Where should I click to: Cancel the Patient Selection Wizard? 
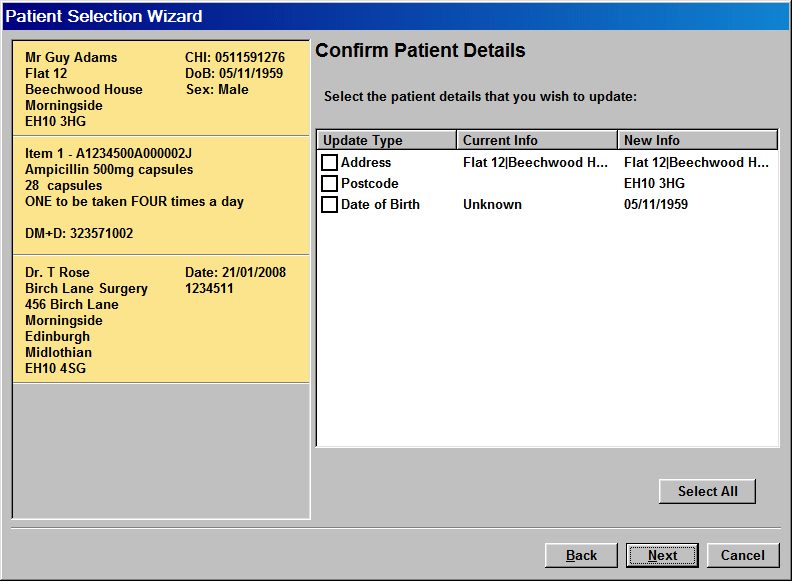(743, 556)
